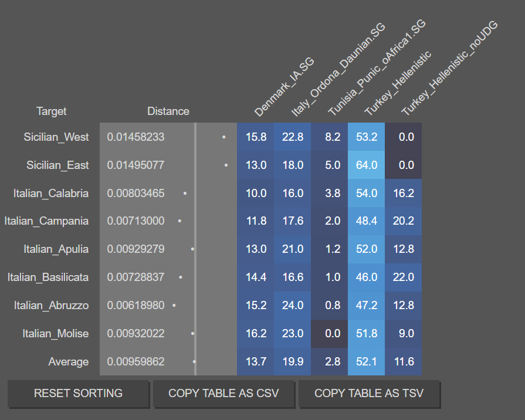Click the 51.8 cell for Italian_Molise
Image resolution: width=525 pixels, height=420 pixels.
(366, 334)
